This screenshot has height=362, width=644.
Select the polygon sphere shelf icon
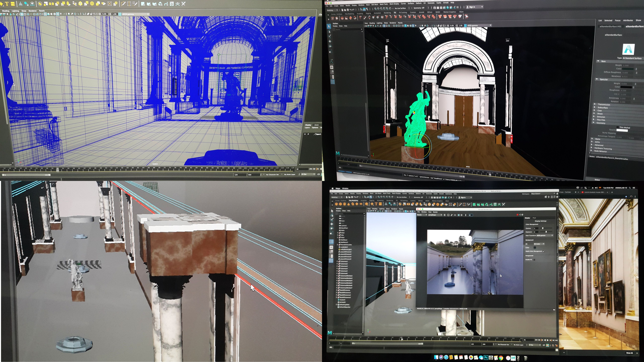click(x=336, y=204)
